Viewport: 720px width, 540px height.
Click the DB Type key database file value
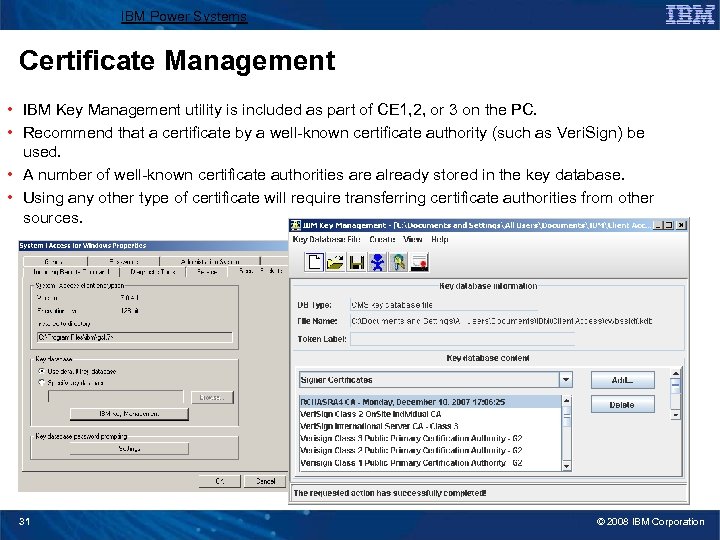point(392,305)
